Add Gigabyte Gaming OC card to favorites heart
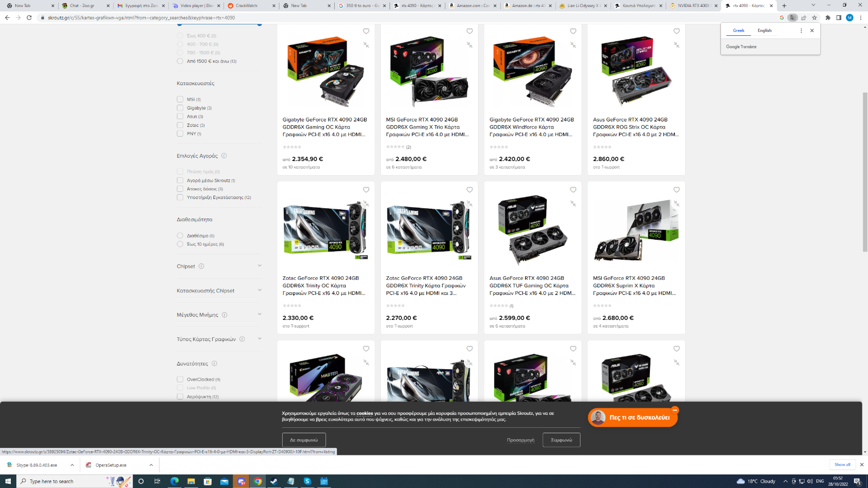 [x=366, y=31]
